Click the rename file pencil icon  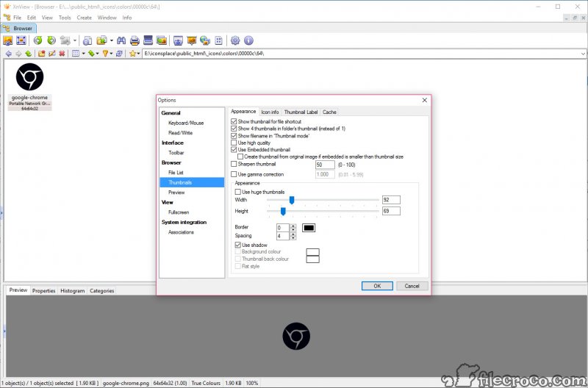point(51,54)
